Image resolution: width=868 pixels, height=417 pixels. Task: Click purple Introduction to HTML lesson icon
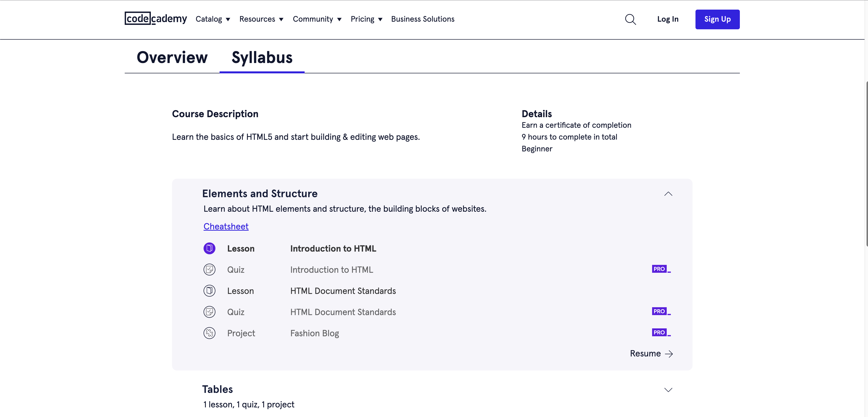209,248
